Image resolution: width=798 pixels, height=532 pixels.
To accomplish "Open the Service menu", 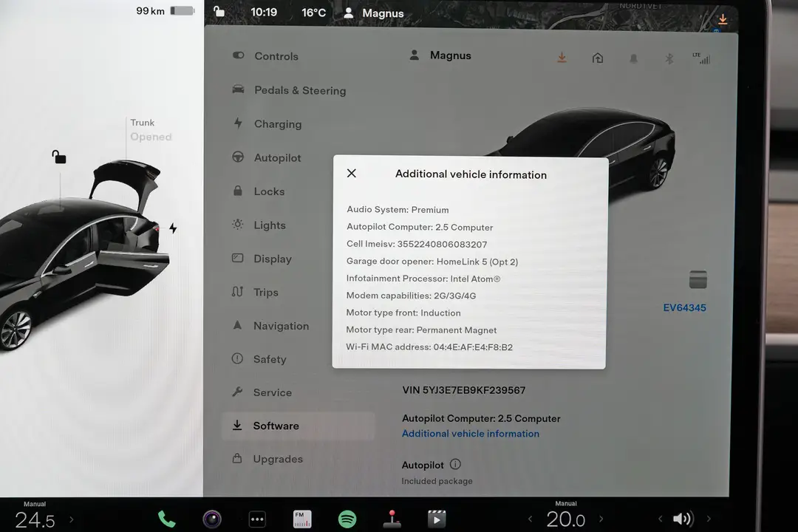I will (x=262, y=392).
